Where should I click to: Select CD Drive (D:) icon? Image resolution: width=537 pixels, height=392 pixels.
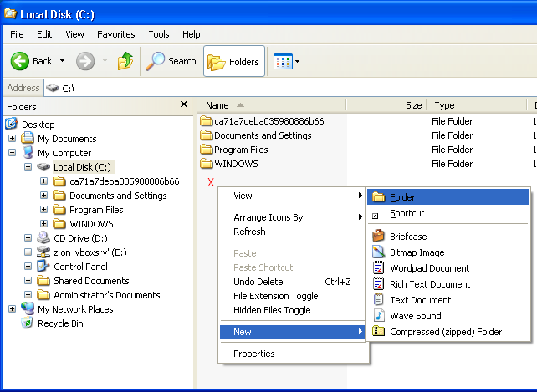pos(43,237)
